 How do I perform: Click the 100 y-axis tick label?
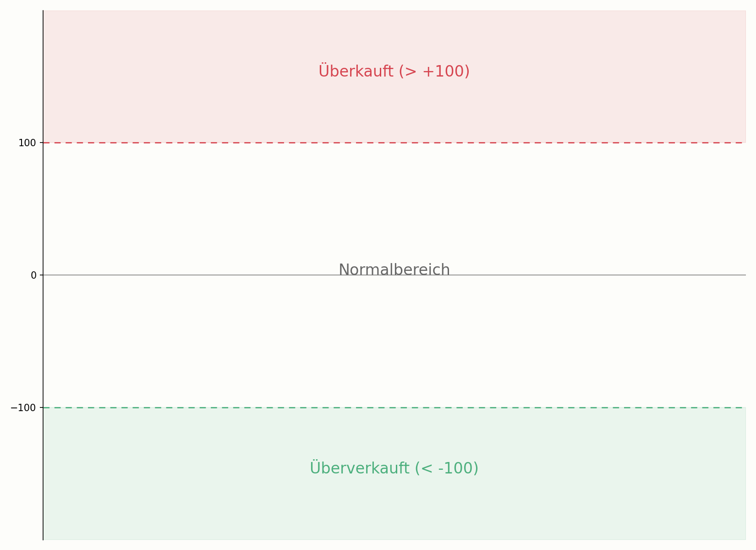click(27, 143)
